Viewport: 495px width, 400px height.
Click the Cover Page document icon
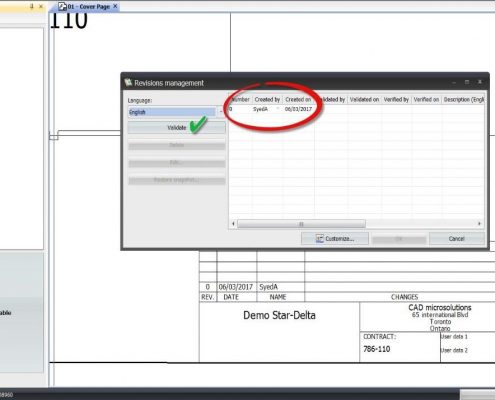[62, 6]
